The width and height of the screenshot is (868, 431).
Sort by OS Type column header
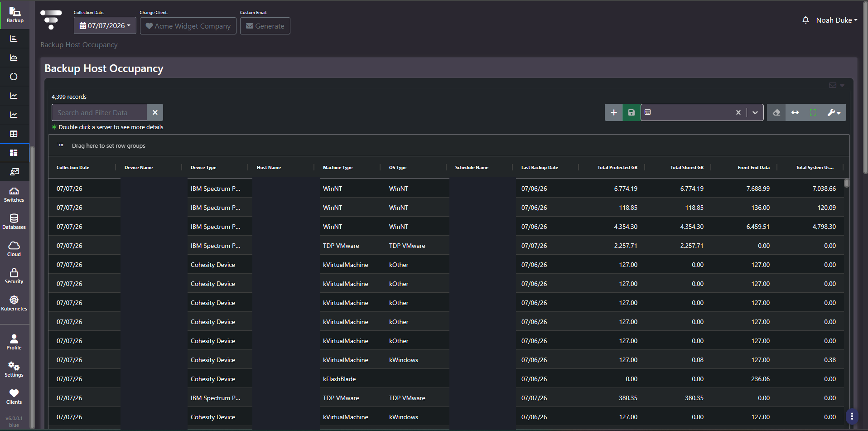coord(398,167)
